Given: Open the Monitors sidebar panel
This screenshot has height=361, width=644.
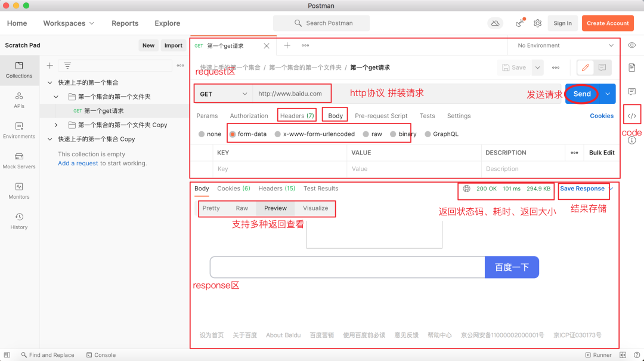Looking at the screenshot, I should tap(19, 191).
